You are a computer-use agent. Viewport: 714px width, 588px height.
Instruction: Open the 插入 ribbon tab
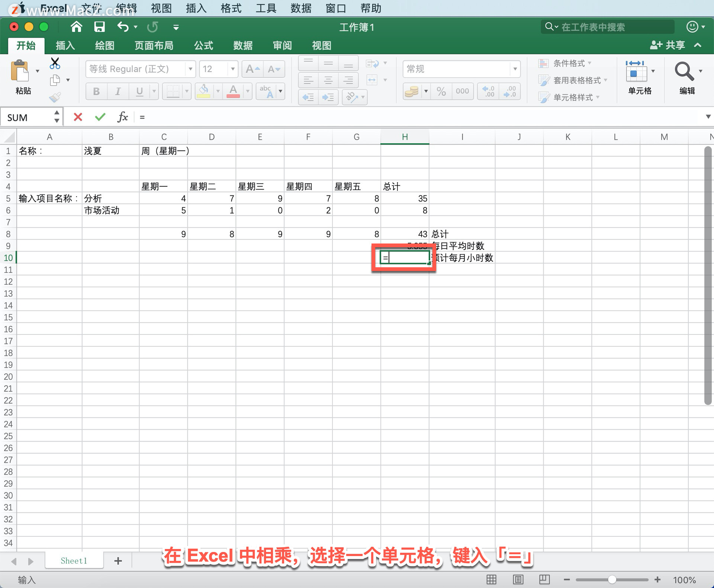click(65, 45)
